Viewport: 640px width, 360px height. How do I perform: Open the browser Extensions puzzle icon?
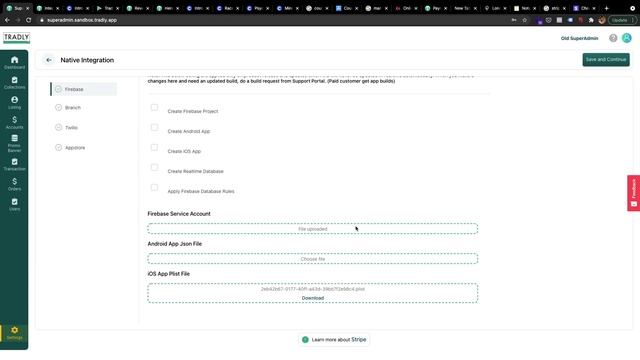(x=591, y=20)
